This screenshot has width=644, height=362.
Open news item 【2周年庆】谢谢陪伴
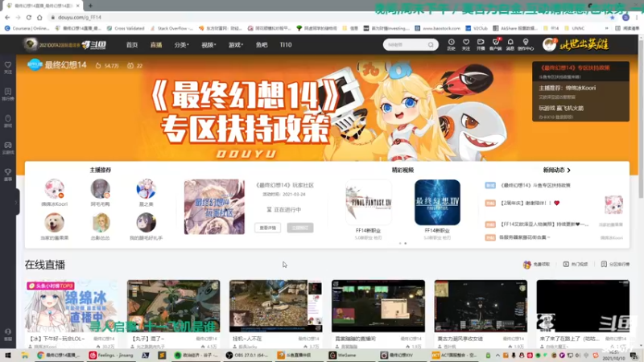tap(528, 203)
